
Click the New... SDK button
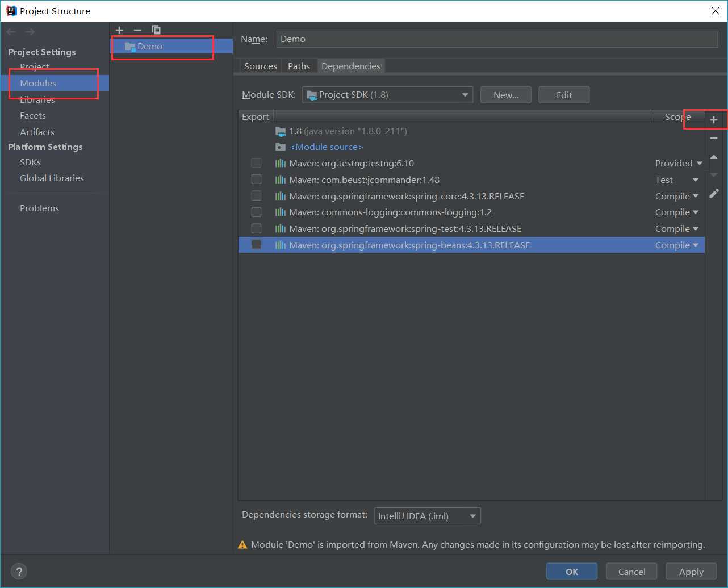506,95
